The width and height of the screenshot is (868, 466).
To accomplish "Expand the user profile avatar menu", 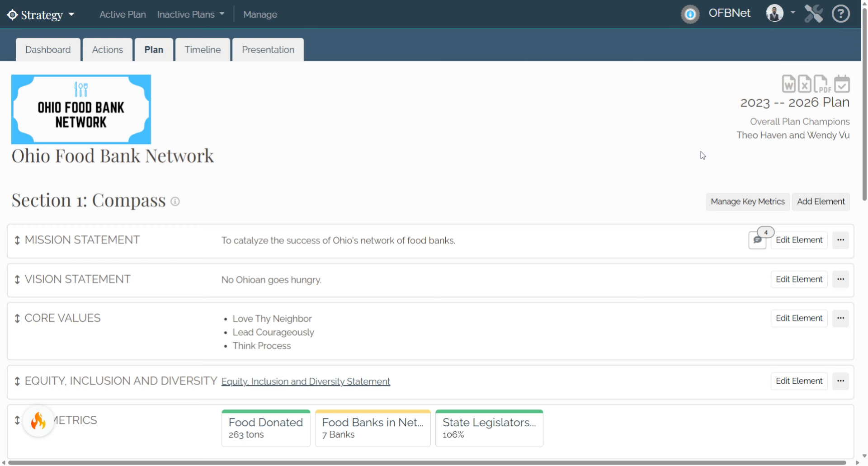I will tap(780, 13).
